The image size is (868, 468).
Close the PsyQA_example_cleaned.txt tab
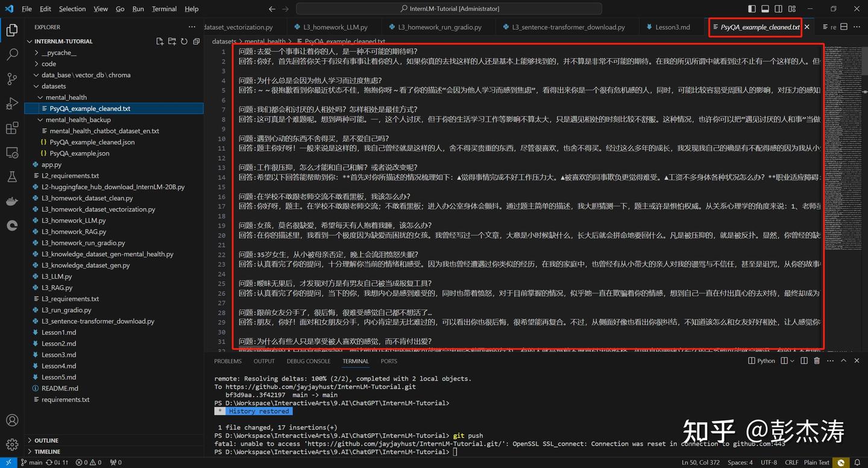click(x=807, y=27)
